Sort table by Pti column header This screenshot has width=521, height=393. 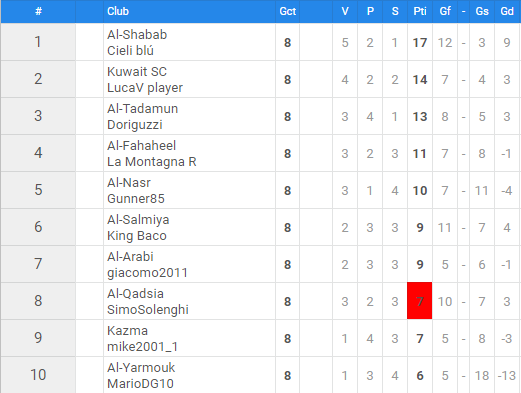click(x=420, y=11)
